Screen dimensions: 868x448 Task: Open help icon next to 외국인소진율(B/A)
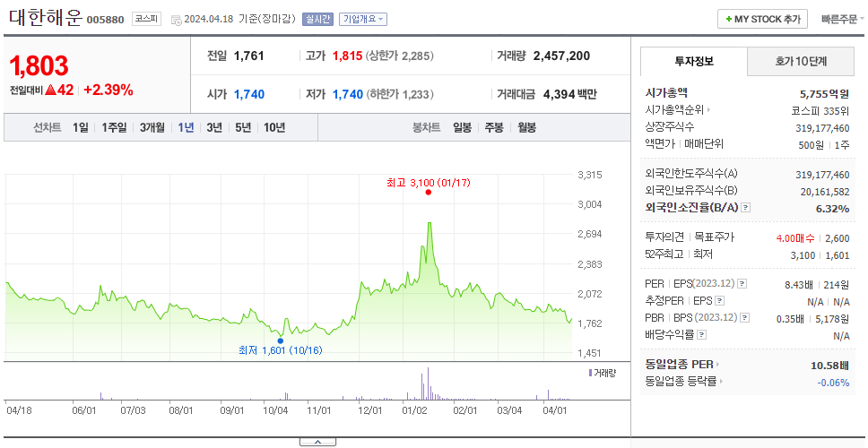click(x=746, y=208)
